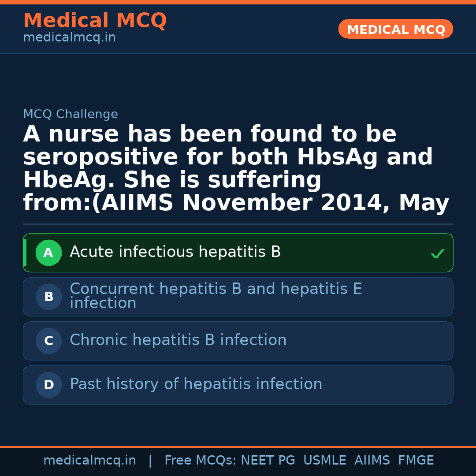Open the medicalmcq.in link in the footer
This screenshot has height=476, width=476.
89,461
